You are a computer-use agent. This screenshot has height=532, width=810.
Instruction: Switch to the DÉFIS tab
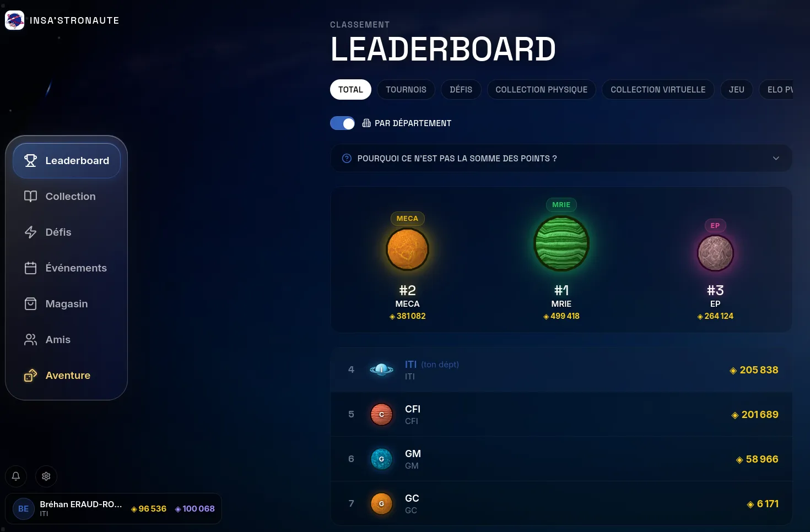click(x=461, y=90)
